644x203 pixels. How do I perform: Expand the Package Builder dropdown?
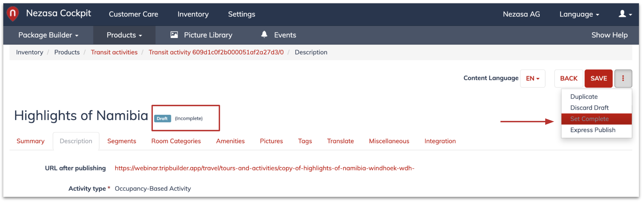click(48, 35)
